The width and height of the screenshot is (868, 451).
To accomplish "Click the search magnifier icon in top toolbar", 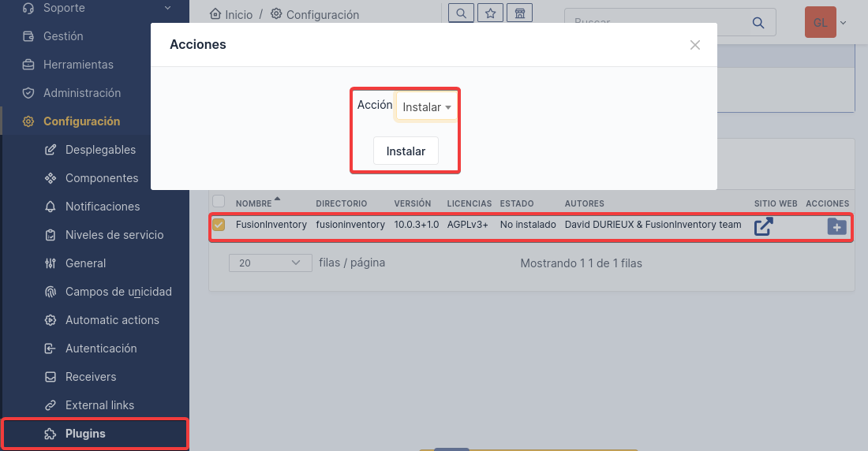I will [x=462, y=13].
